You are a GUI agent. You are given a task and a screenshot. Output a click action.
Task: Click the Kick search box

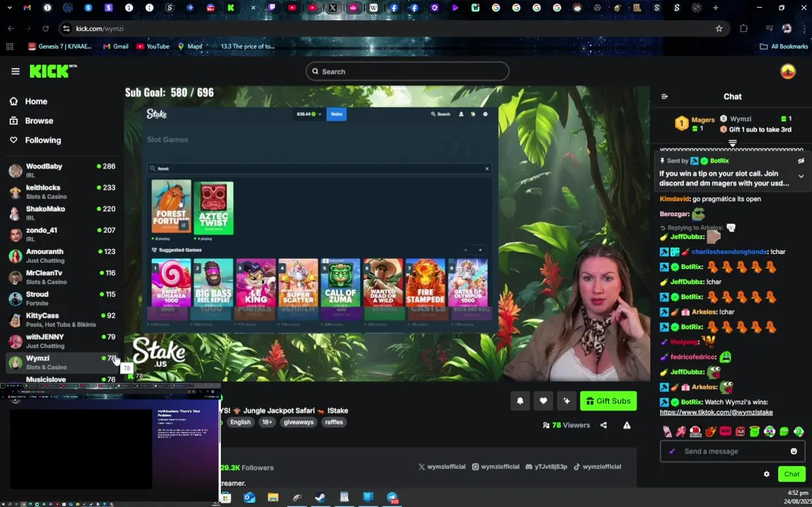(x=407, y=72)
